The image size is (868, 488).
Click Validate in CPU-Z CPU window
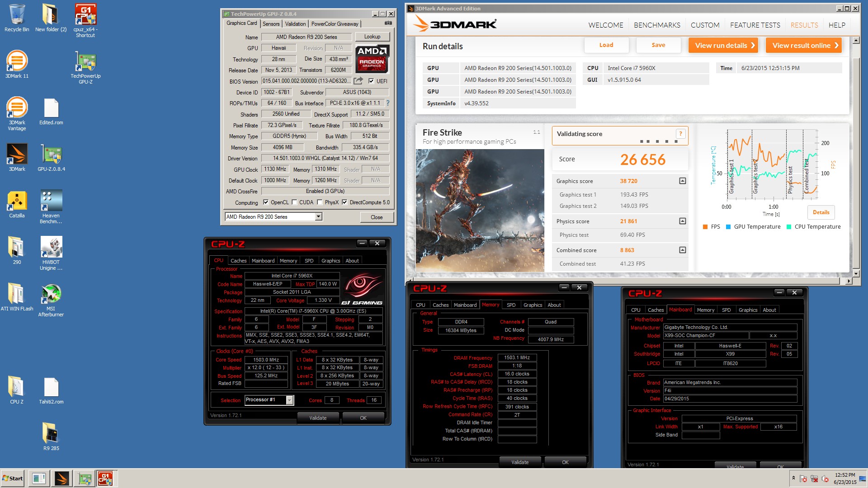(x=318, y=418)
